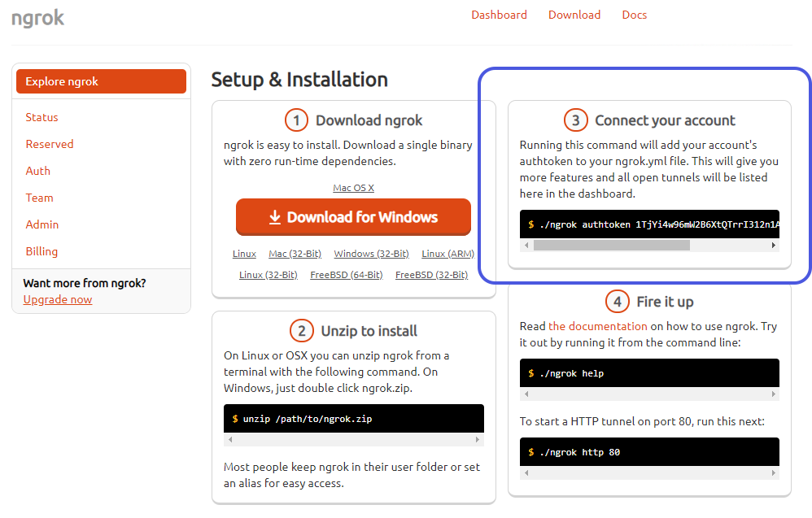The height and width of the screenshot is (518, 812).
Task: Open the Dashboard page
Action: [x=499, y=15]
